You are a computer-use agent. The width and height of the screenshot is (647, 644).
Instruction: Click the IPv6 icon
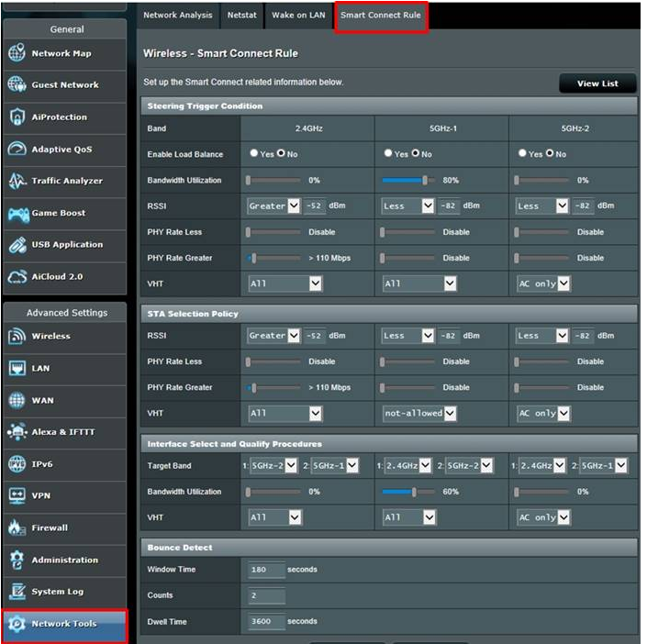click(x=17, y=463)
